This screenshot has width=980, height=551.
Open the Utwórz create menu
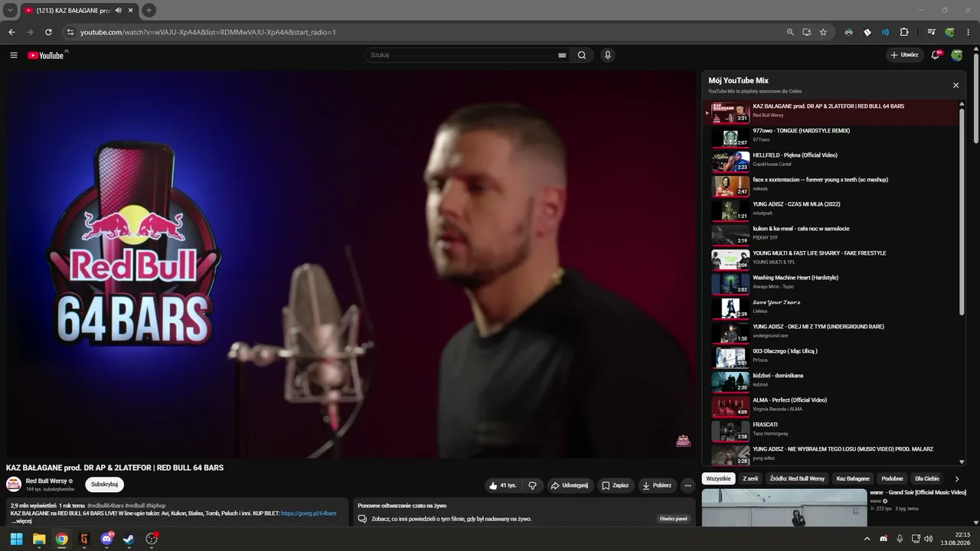coord(905,55)
